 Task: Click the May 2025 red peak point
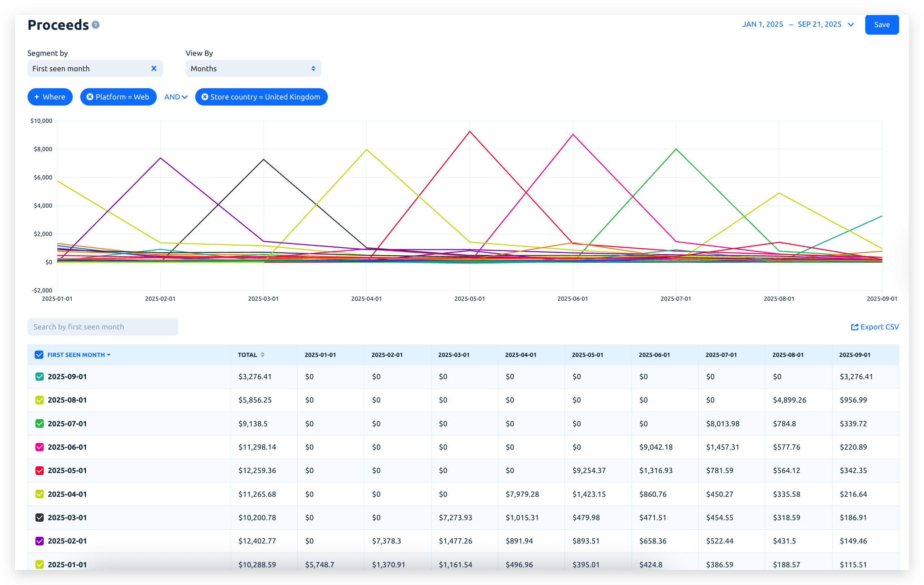pos(470,132)
